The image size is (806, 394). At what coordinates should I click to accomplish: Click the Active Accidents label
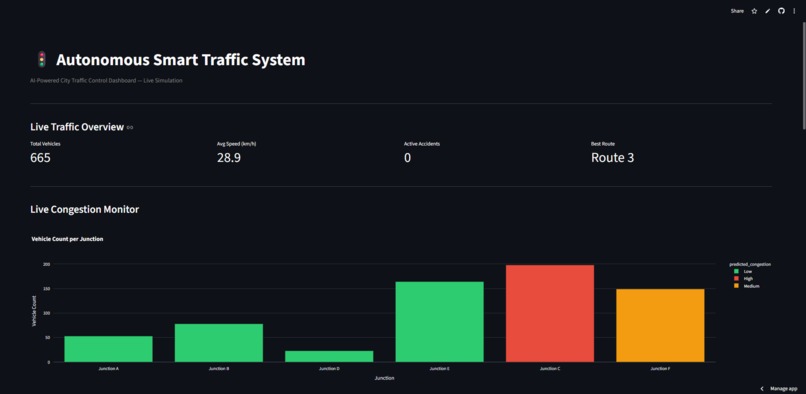[x=422, y=144]
